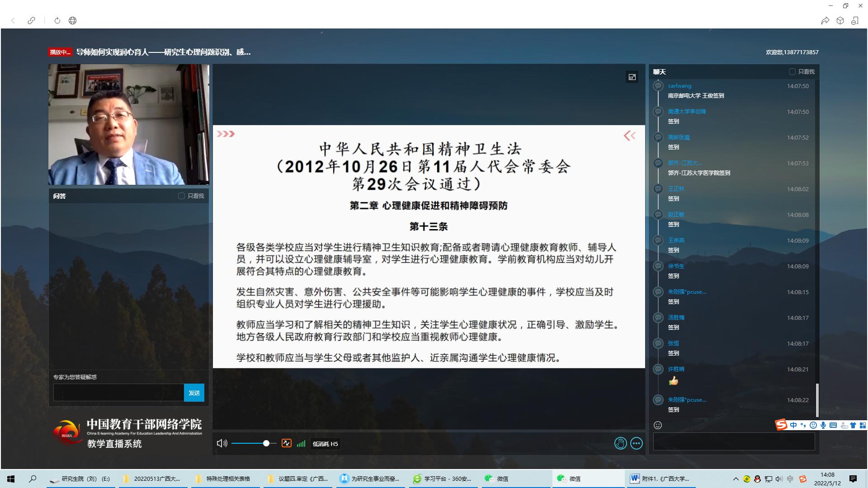Enable 只看我 in chat panel
This screenshot has height=488, width=868.
pos(792,72)
